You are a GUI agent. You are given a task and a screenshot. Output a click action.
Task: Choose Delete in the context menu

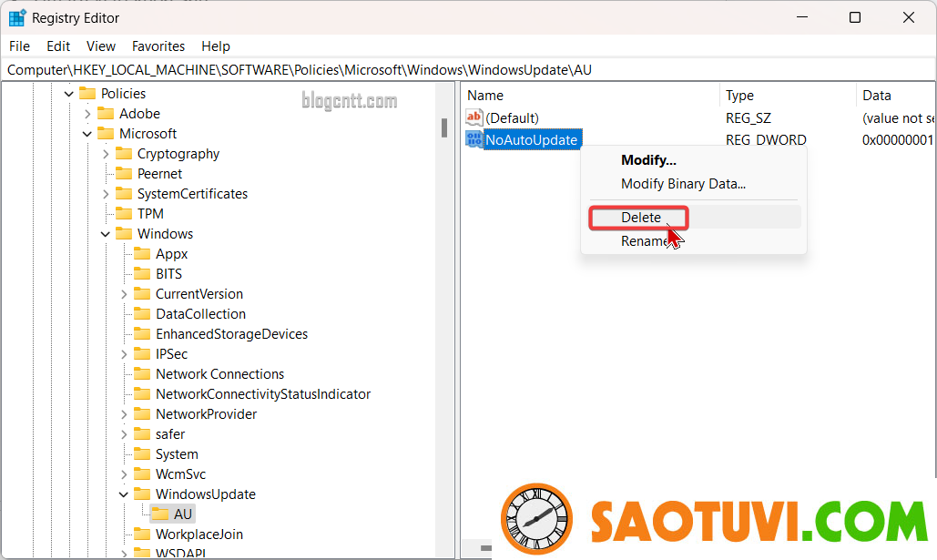point(695,218)
